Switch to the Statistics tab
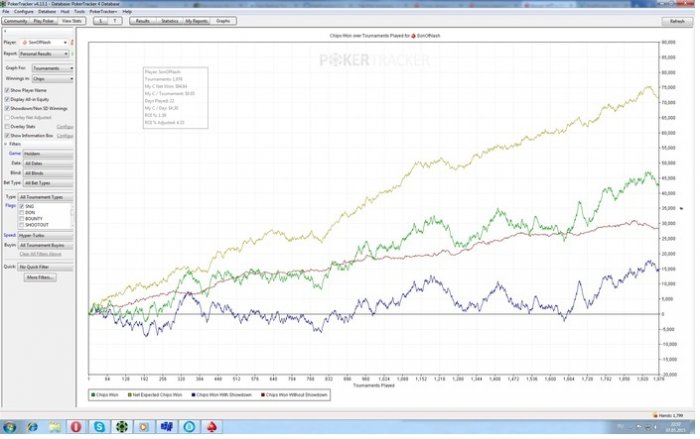 170,21
